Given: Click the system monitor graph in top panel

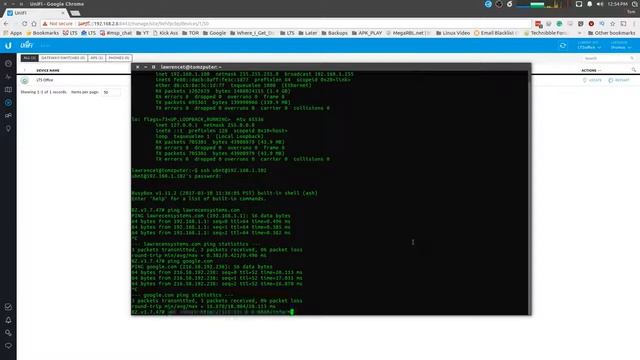Looking at the screenshot, I should (543, 4).
